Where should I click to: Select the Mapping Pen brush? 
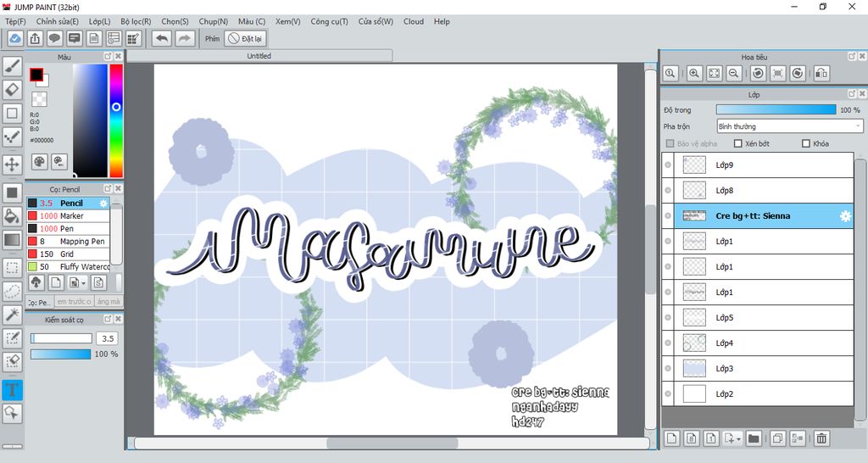click(68, 242)
